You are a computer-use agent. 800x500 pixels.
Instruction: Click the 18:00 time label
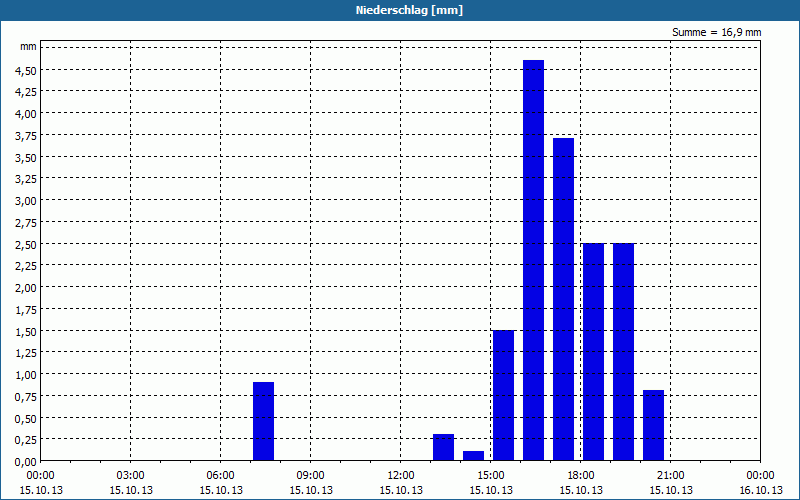[581, 476]
